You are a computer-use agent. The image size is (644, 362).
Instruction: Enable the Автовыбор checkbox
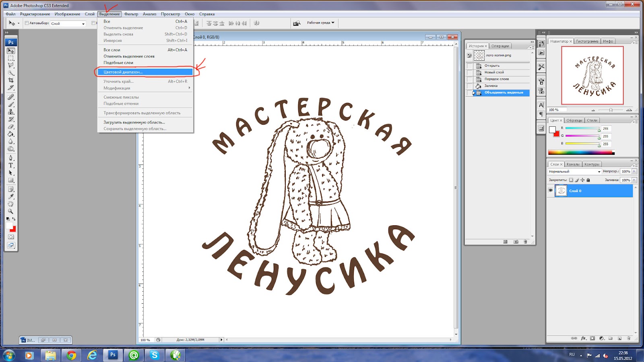click(x=27, y=23)
